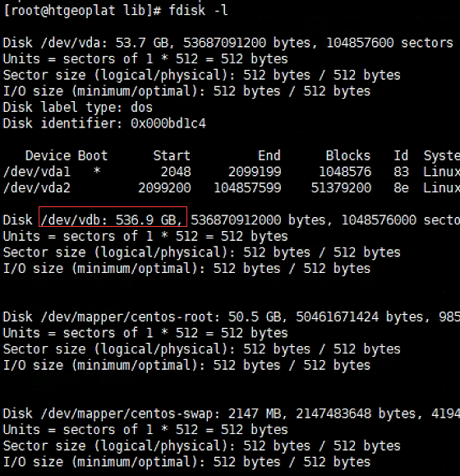Click the End column header
The width and height of the screenshot is (460, 476).
[x=269, y=155]
